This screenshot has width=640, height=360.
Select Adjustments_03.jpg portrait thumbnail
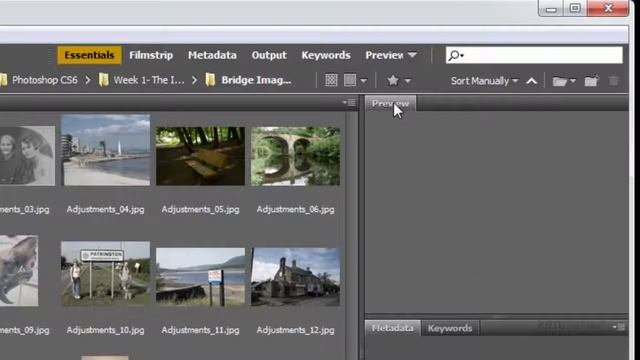(27, 156)
